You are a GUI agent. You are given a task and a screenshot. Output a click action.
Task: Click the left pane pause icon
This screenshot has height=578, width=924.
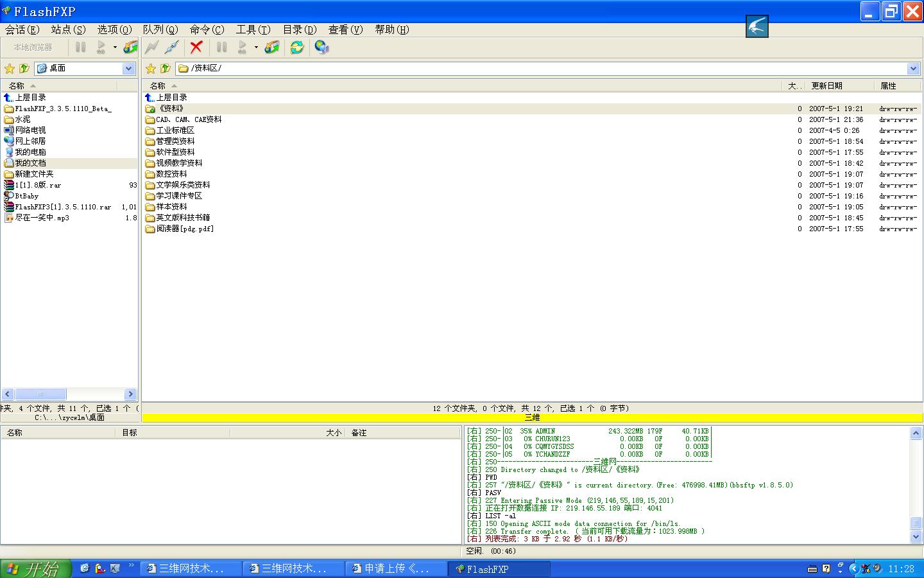(80, 47)
